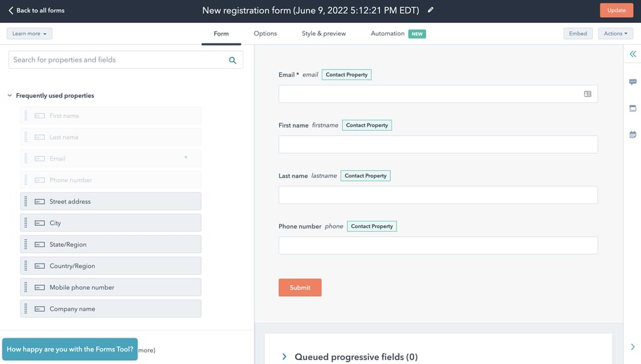This screenshot has width=641, height=364.
Task: Click the disabled Email property
Action: point(111,158)
